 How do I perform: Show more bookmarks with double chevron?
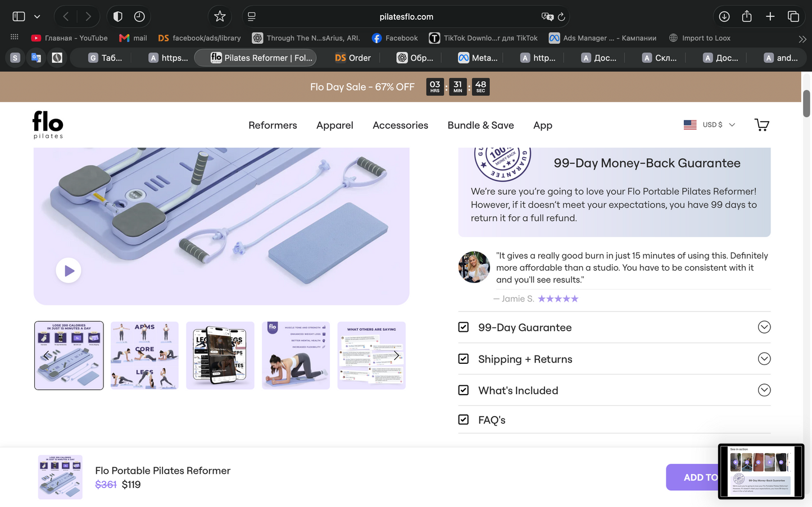coord(802,39)
